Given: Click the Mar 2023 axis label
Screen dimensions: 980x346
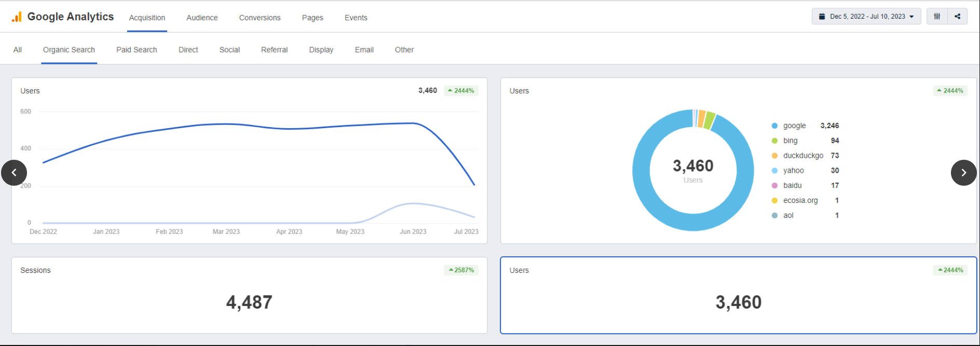Looking at the screenshot, I should click(x=226, y=232).
